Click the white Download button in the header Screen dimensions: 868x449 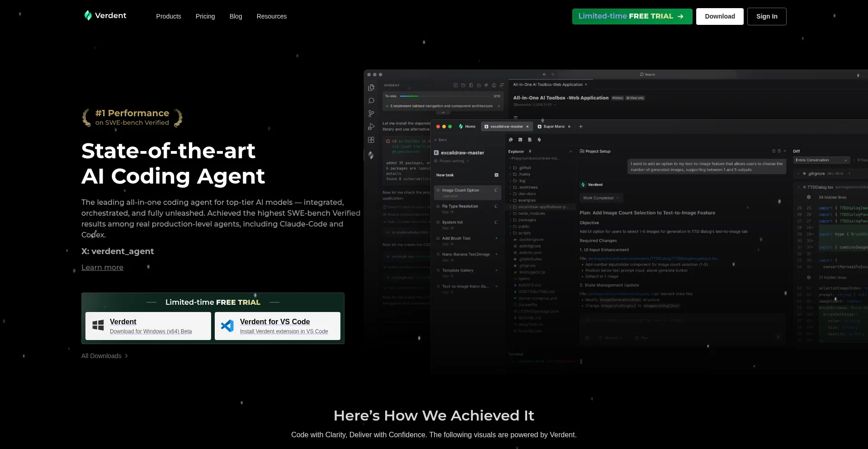720,16
